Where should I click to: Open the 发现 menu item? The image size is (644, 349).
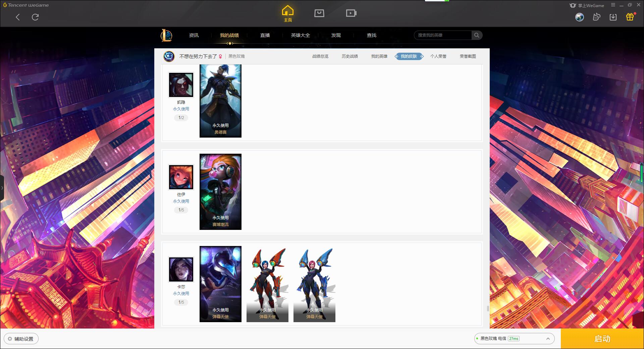point(336,35)
